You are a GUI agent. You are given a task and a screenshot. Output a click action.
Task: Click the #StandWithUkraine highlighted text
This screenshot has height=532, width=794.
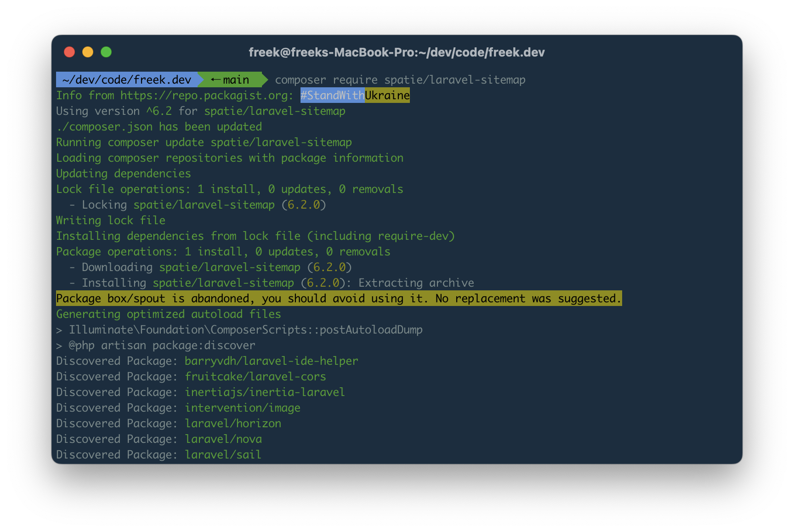click(x=355, y=96)
